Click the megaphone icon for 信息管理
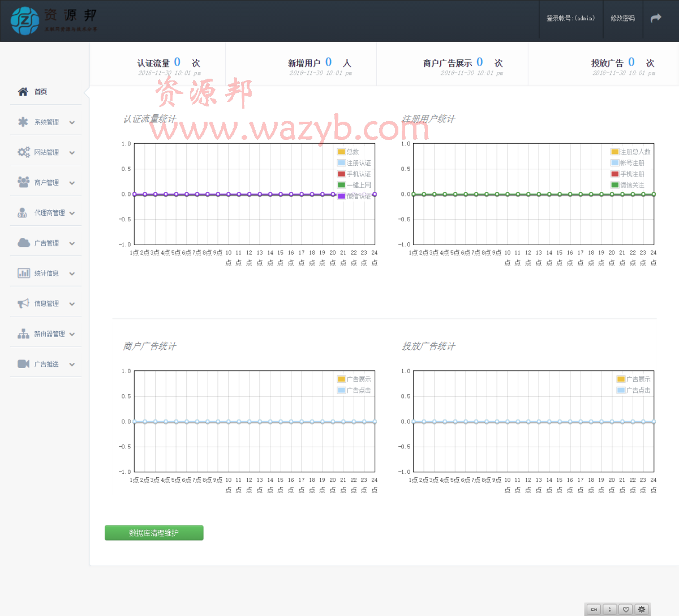The height and width of the screenshot is (616, 679). 23,303
